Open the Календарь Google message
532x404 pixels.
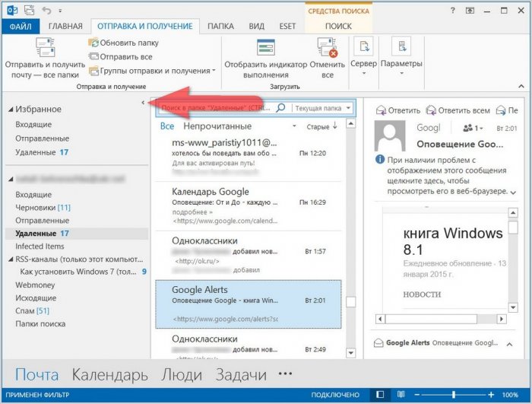coord(249,206)
